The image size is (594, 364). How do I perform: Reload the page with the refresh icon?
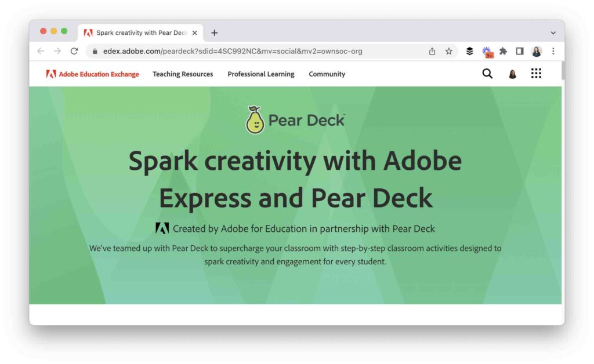[x=74, y=51]
